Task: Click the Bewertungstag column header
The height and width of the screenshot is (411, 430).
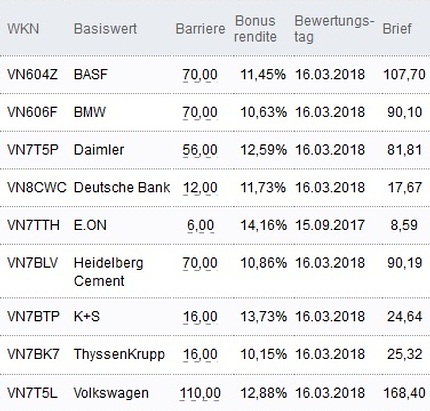Action: pyautogui.click(x=332, y=29)
